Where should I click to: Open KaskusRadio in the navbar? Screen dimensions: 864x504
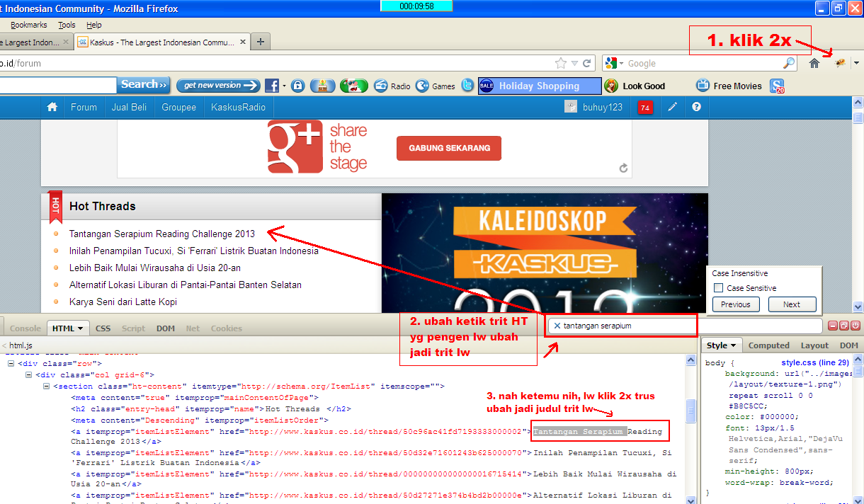point(239,107)
